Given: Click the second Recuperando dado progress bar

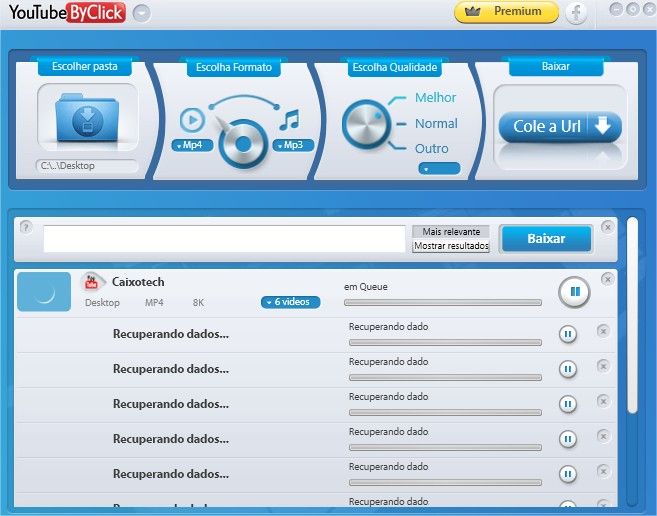Looking at the screenshot, I should pyautogui.click(x=445, y=377).
